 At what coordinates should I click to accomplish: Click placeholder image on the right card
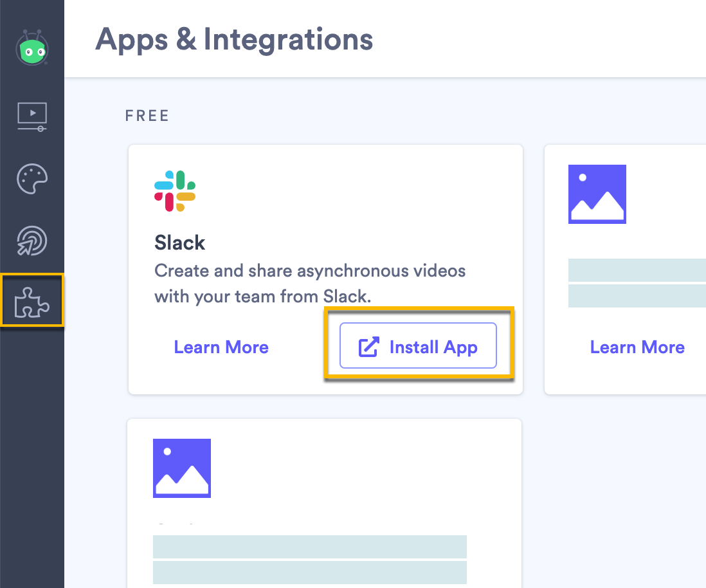pyautogui.click(x=597, y=194)
